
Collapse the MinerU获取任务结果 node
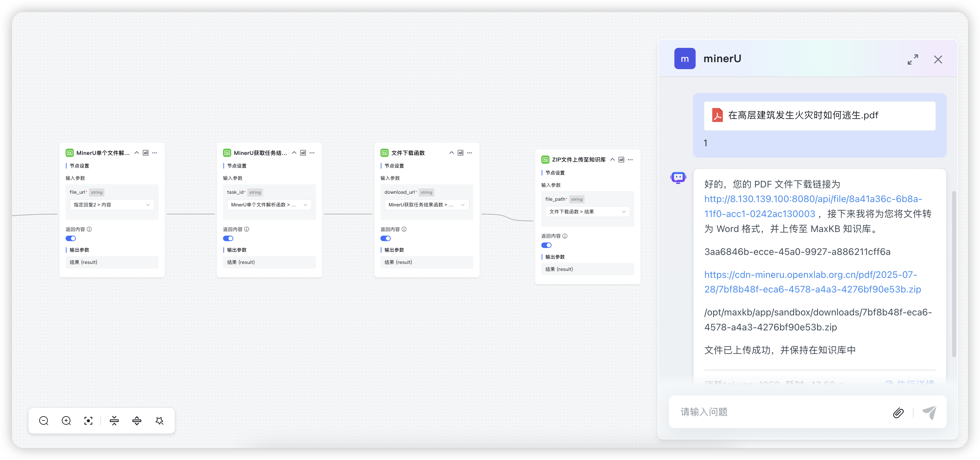tap(294, 153)
